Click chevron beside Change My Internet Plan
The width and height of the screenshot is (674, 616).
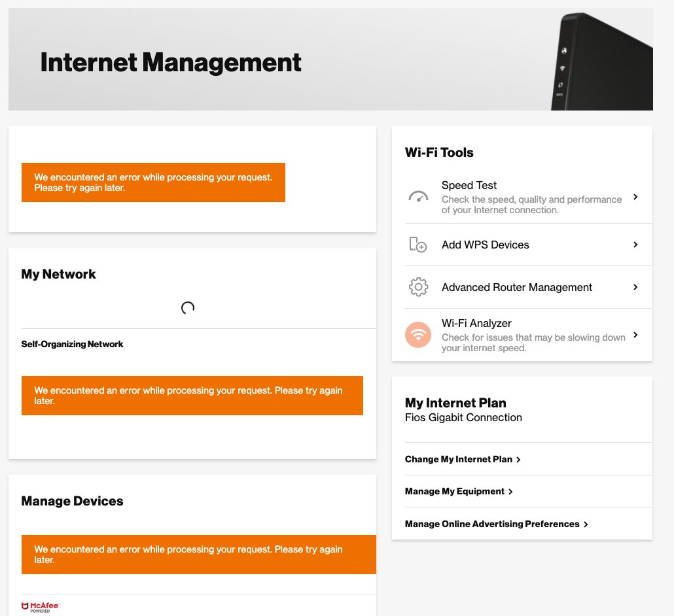(518, 460)
